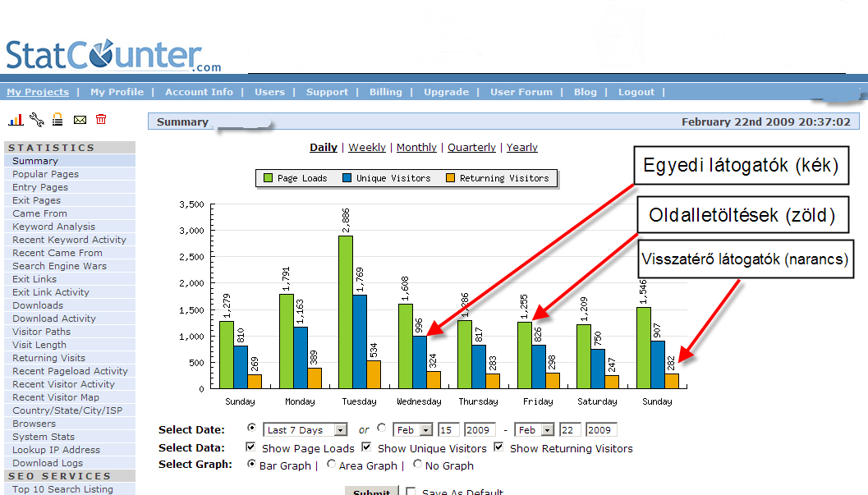Open Search Engine Wars report

point(70,266)
